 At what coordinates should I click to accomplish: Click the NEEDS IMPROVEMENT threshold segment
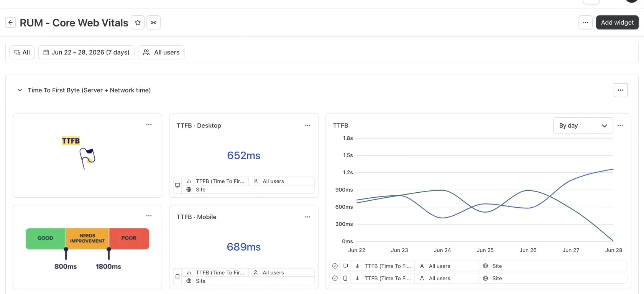click(87, 238)
